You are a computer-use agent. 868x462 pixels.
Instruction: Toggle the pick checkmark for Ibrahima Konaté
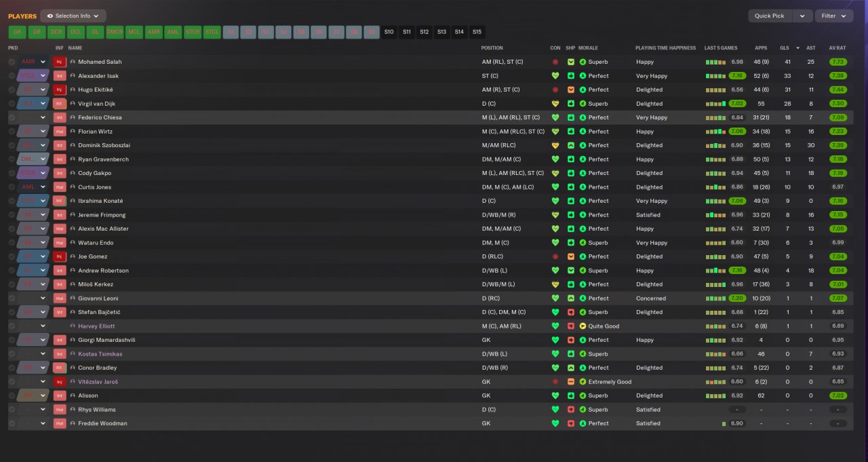coord(12,201)
